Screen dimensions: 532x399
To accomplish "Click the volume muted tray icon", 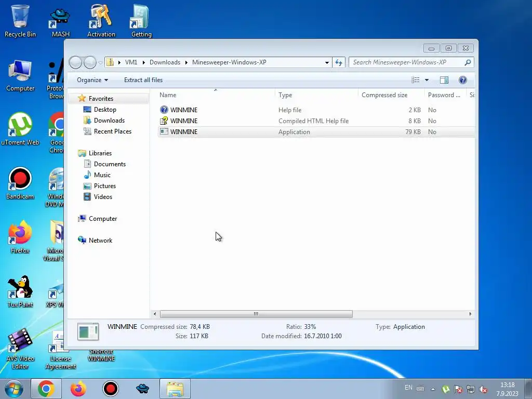I will tap(483, 389).
